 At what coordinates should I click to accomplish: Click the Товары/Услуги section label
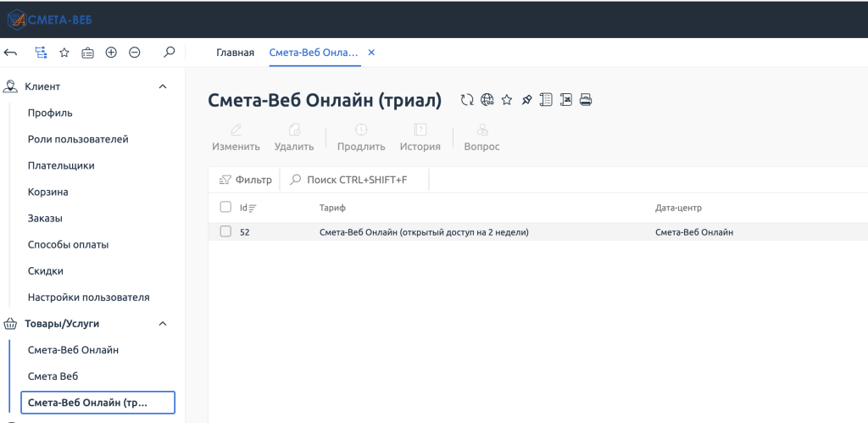point(62,324)
